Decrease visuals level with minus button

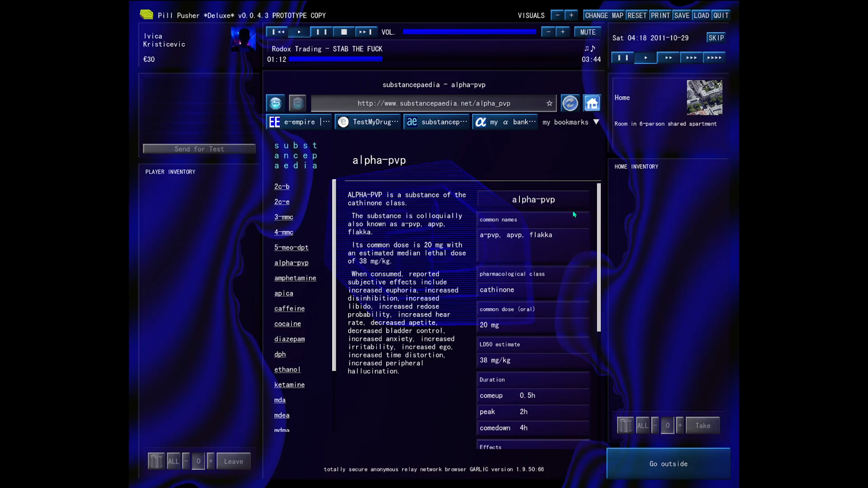click(557, 15)
